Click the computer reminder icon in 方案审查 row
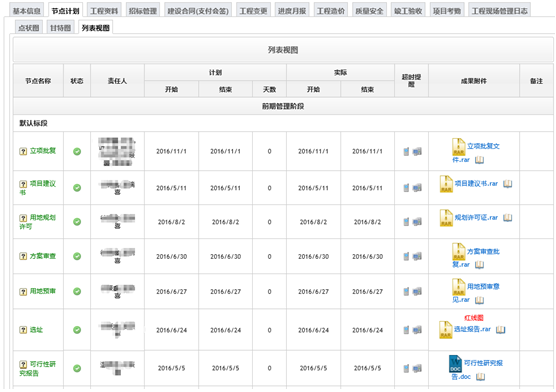The width and height of the screenshot is (556, 392). pos(417,256)
